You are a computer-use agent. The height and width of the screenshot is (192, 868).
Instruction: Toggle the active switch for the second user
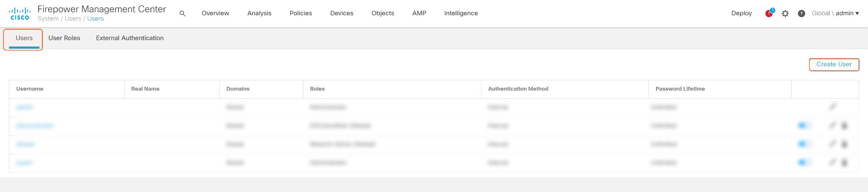click(x=804, y=126)
